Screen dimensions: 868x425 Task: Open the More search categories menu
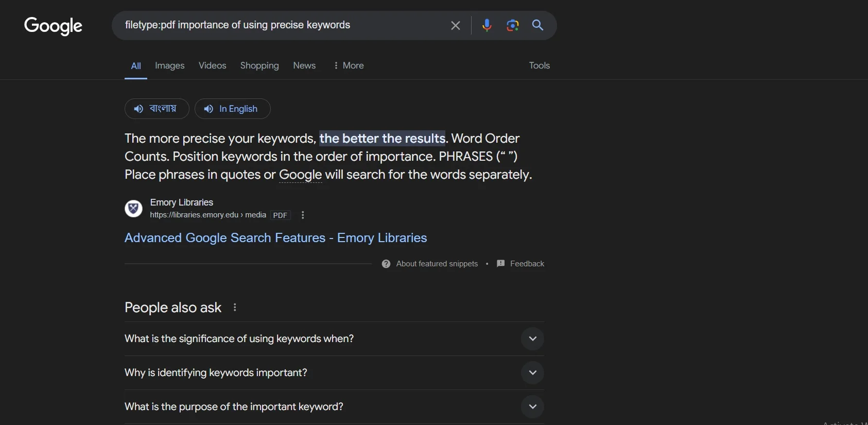(x=349, y=65)
